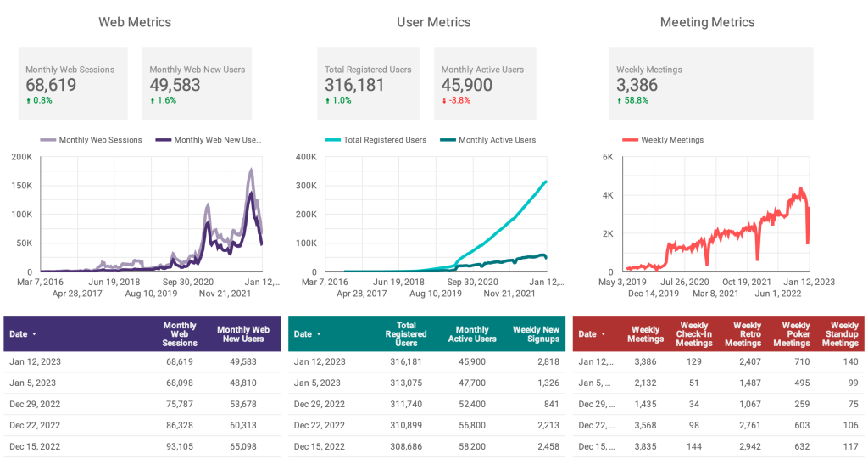Click weekly meetings value 3,835
The height and width of the screenshot is (470, 868).
645,447
